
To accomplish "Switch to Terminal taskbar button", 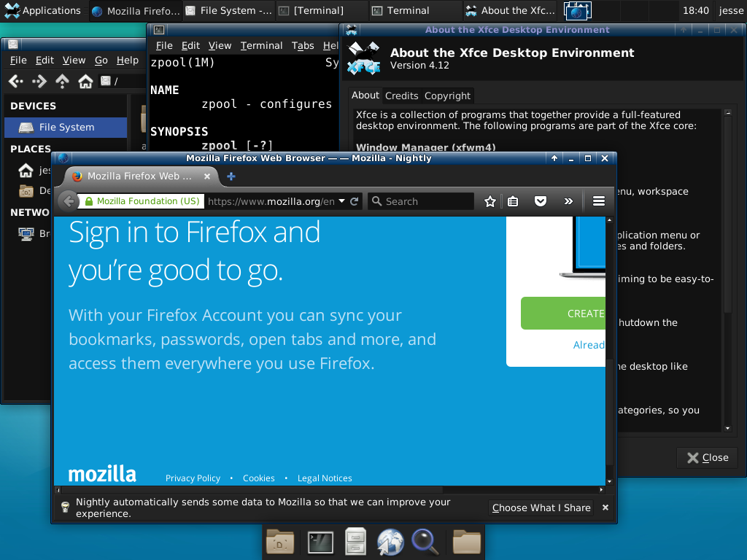I will pos(415,10).
